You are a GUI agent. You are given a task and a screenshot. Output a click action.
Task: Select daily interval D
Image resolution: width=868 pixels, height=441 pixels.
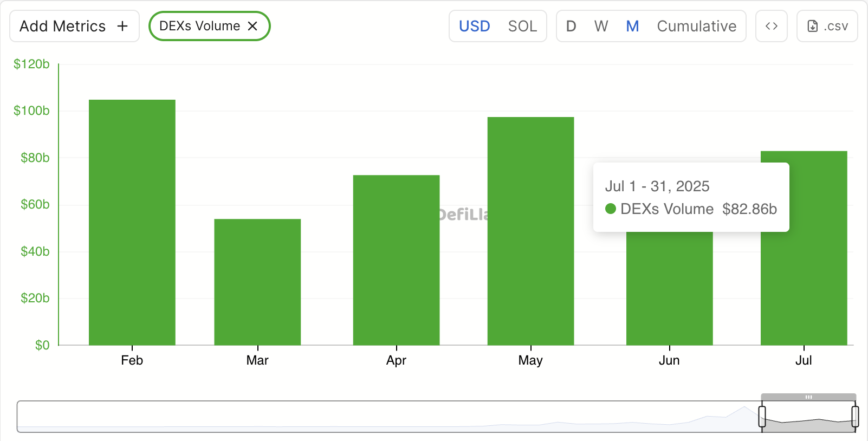point(571,26)
